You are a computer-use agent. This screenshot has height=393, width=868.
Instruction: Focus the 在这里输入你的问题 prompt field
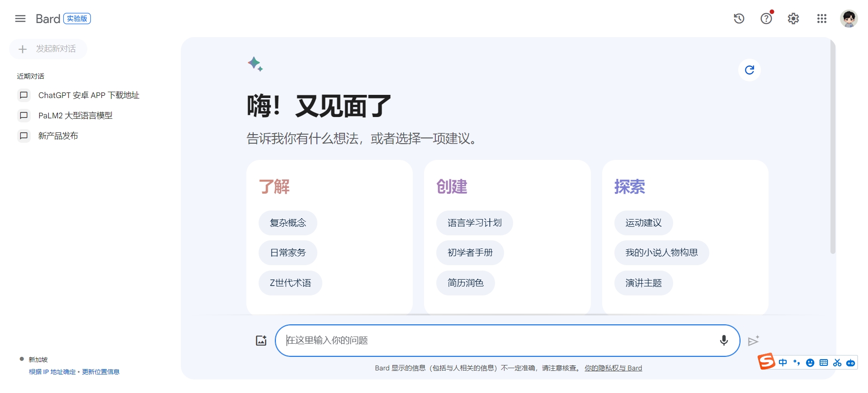click(508, 341)
